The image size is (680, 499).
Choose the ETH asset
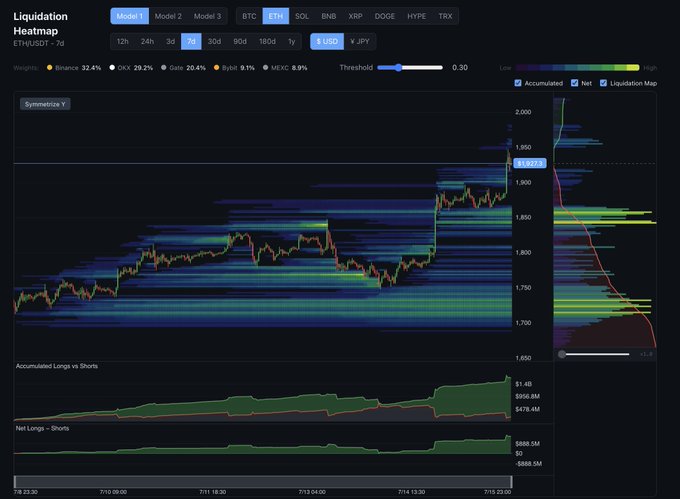[275, 16]
